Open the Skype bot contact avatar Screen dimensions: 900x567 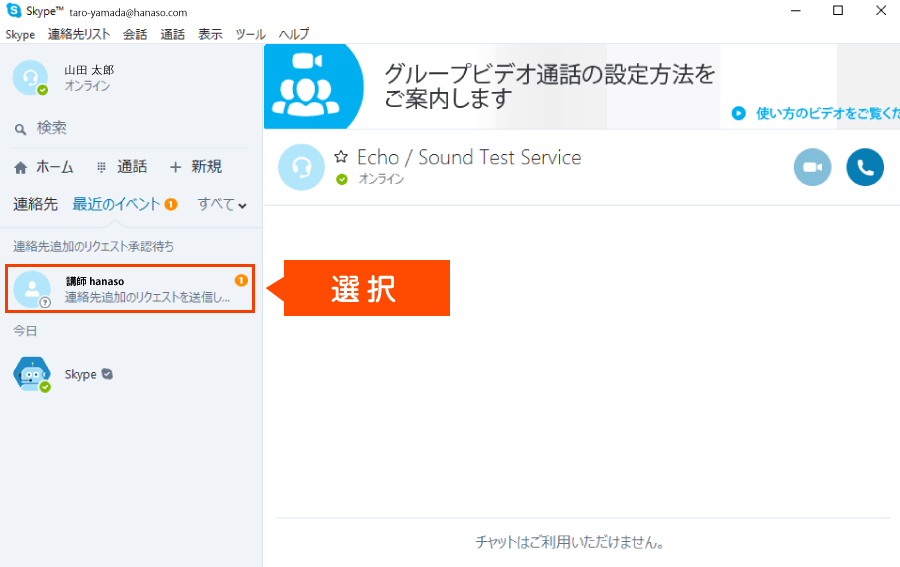pos(32,374)
